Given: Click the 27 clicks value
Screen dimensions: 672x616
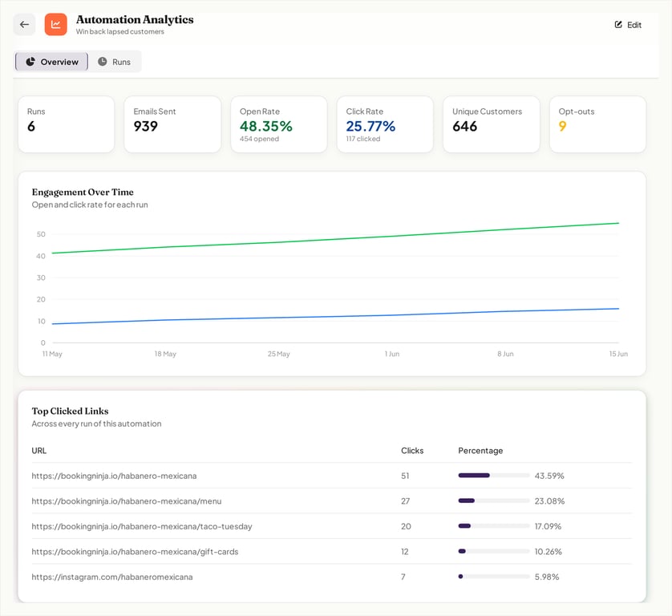Looking at the screenshot, I should coord(406,501).
